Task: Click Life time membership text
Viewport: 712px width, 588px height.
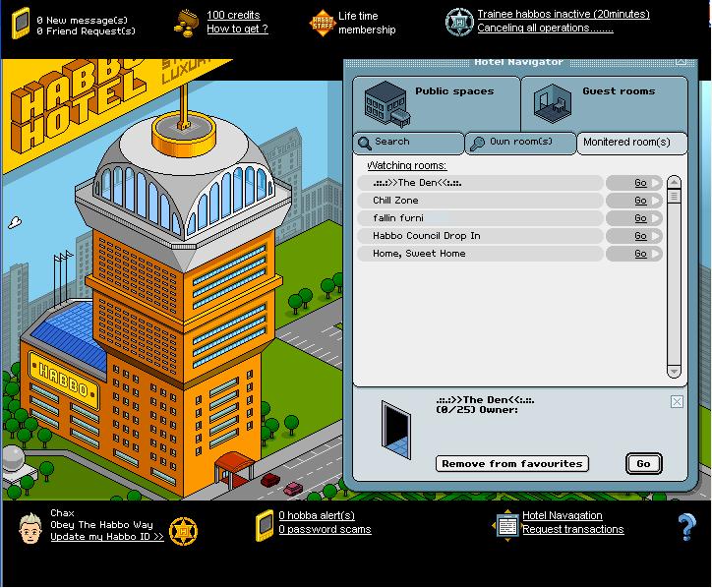Action: click(x=367, y=23)
